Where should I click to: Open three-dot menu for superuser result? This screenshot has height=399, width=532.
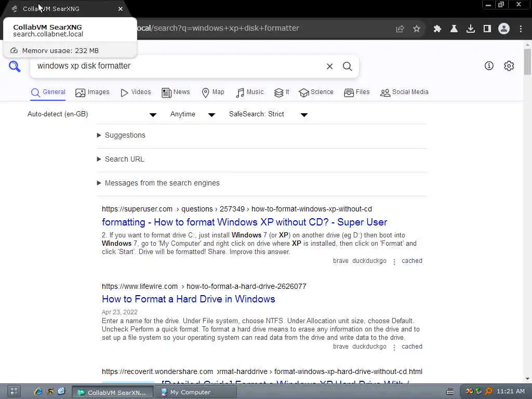tap(394, 262)
